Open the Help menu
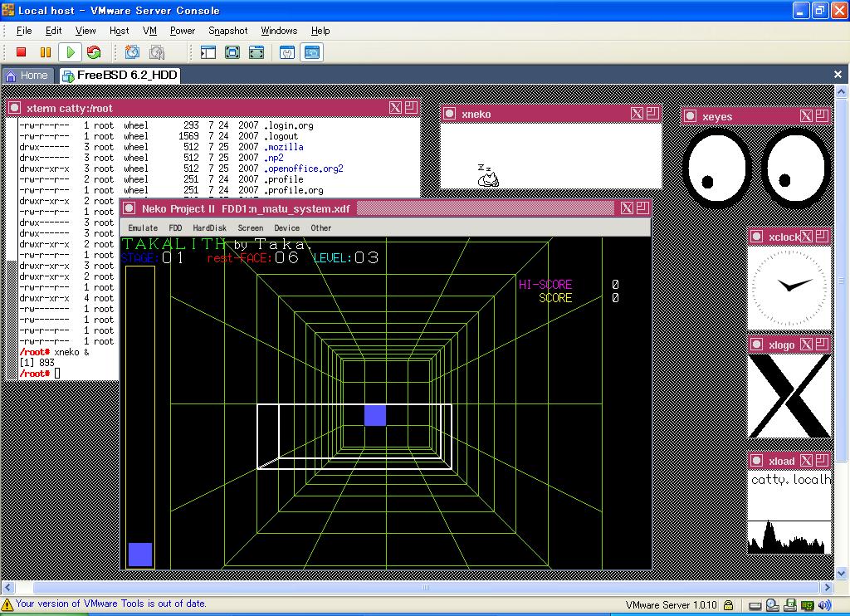This screenshot has height=616, width=850. point(320,31)
